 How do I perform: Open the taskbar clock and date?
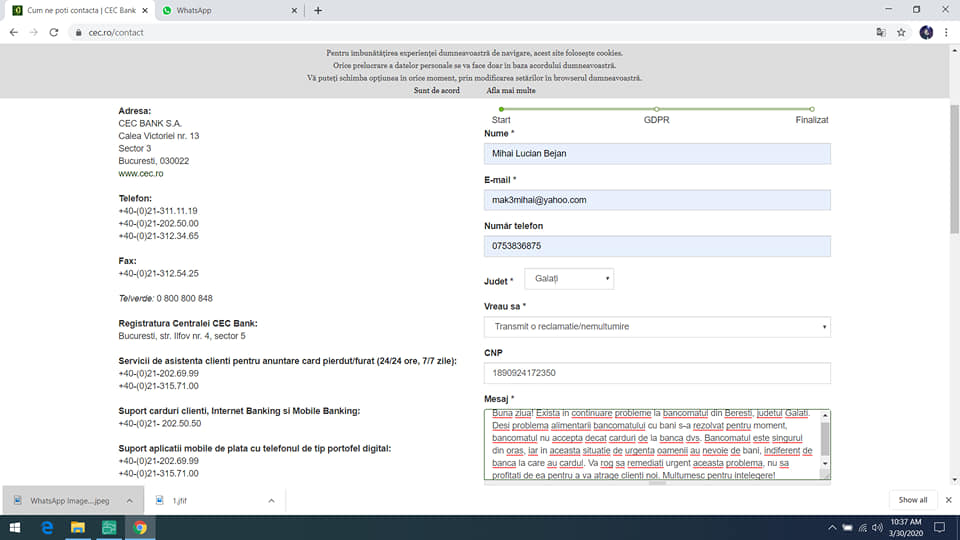click(906, 528)
